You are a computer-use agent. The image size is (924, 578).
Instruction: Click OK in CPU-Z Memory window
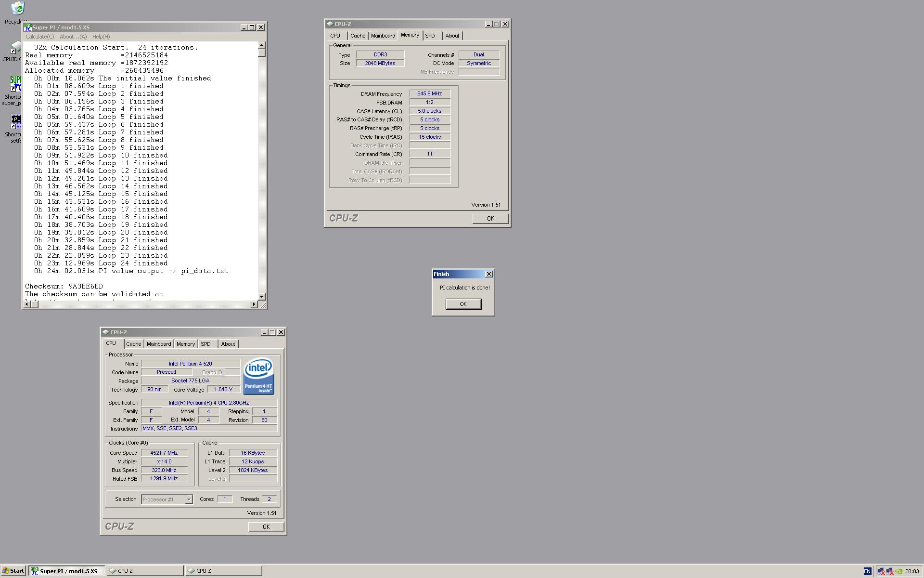coord(490,219)
